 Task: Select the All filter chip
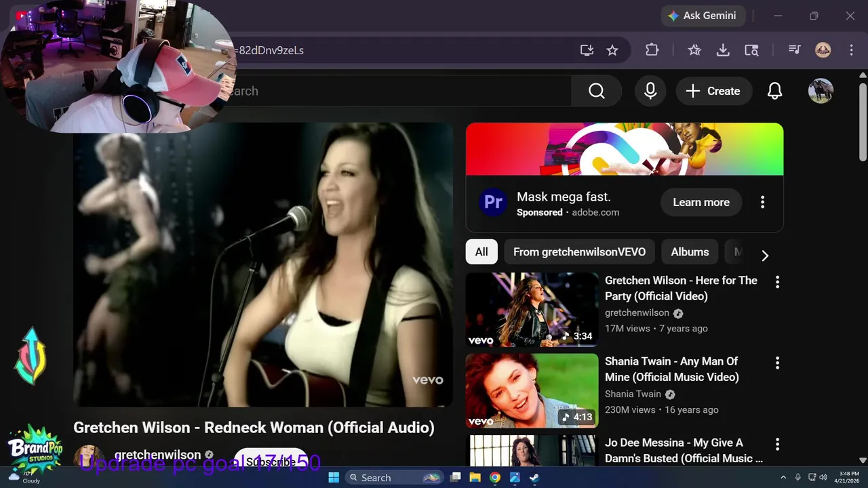(x=481, y=251)
